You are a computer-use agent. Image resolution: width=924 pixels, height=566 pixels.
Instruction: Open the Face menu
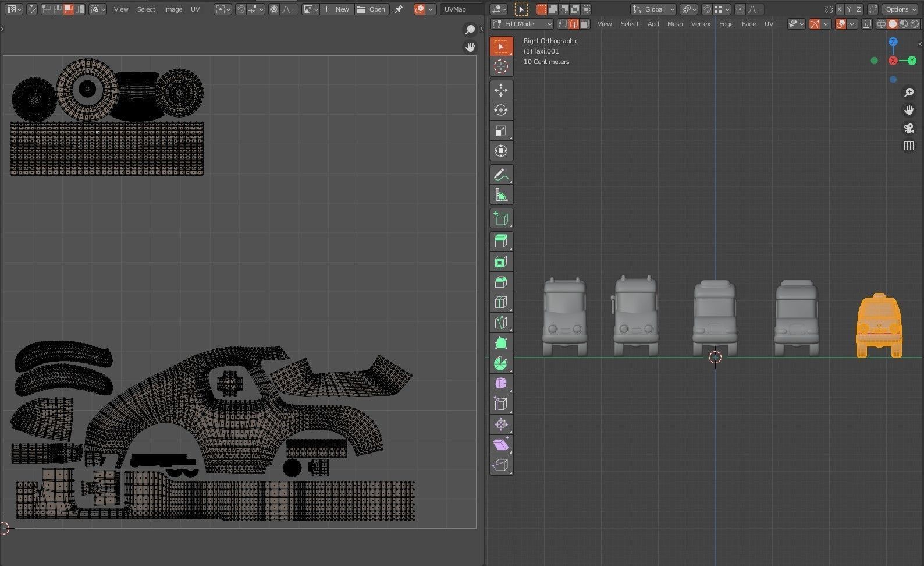coord(749,24)
